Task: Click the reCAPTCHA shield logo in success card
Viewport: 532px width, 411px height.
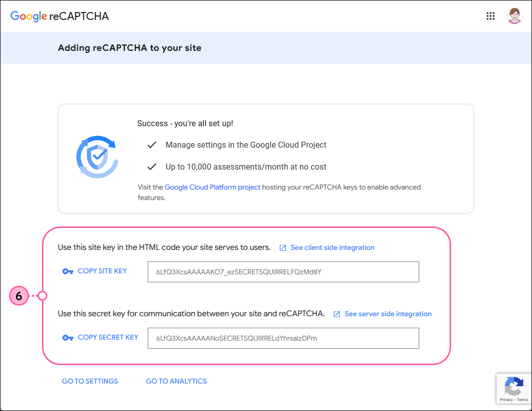Action: [x=98, y=157]
